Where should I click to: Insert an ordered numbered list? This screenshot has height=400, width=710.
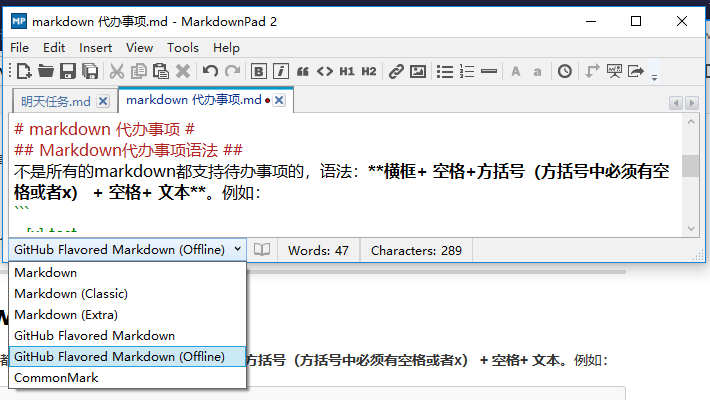point(467,71)
